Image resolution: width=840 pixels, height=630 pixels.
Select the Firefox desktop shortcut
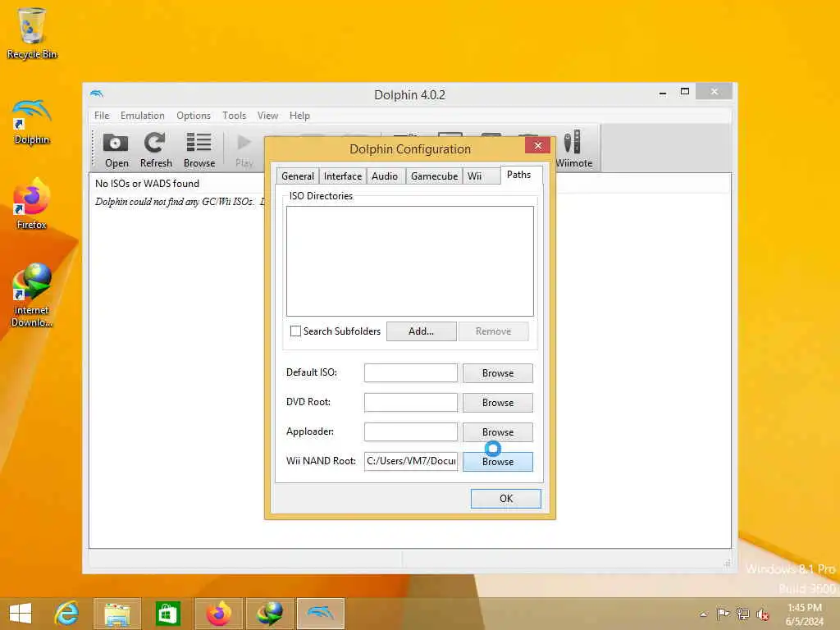(x=32, y=204)
